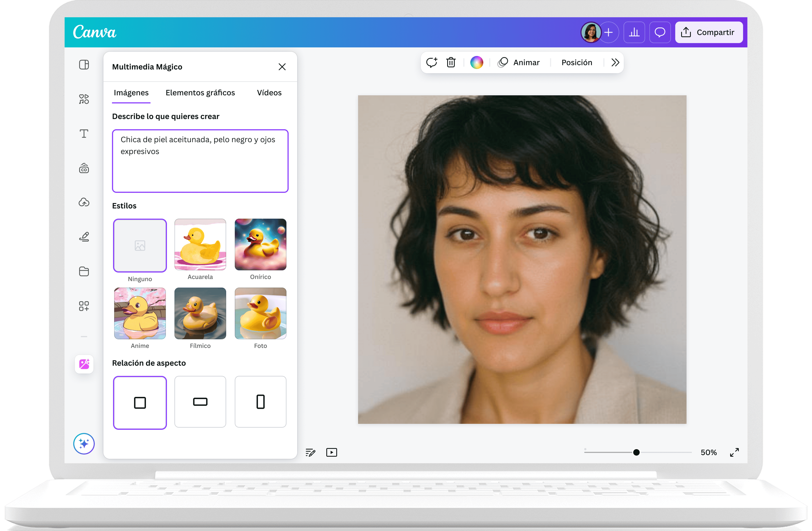This screenshot has width=812, height=531.
Task: Choose the square aspect ratio
Action: click(140, 403)
